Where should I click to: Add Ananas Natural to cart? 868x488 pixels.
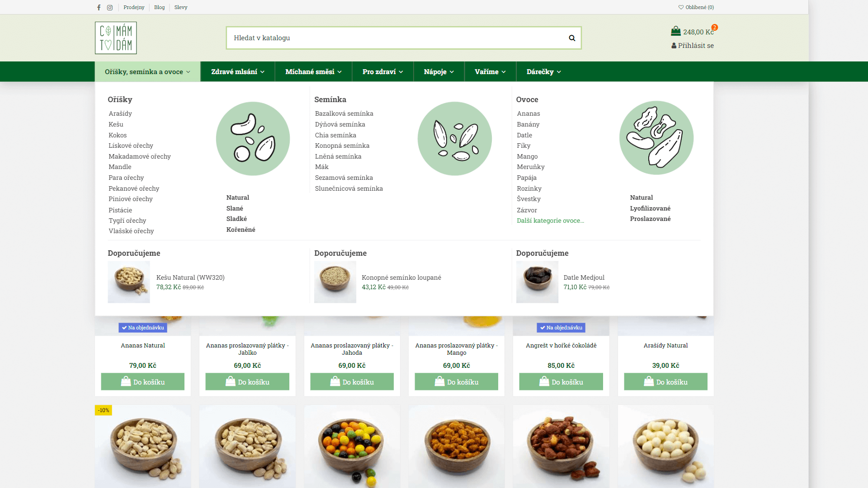pyautogui.click(x=143, y=382)
